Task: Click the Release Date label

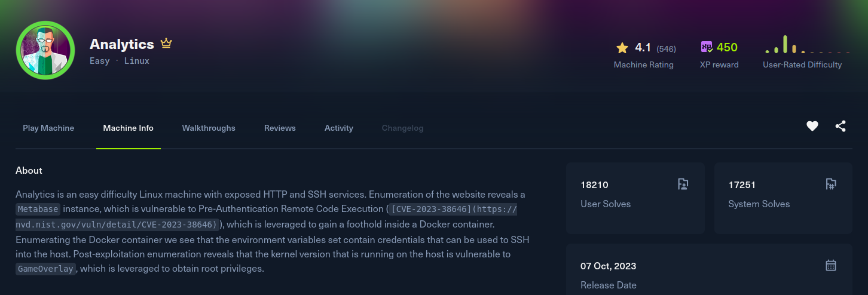Action: pos(609,285)
